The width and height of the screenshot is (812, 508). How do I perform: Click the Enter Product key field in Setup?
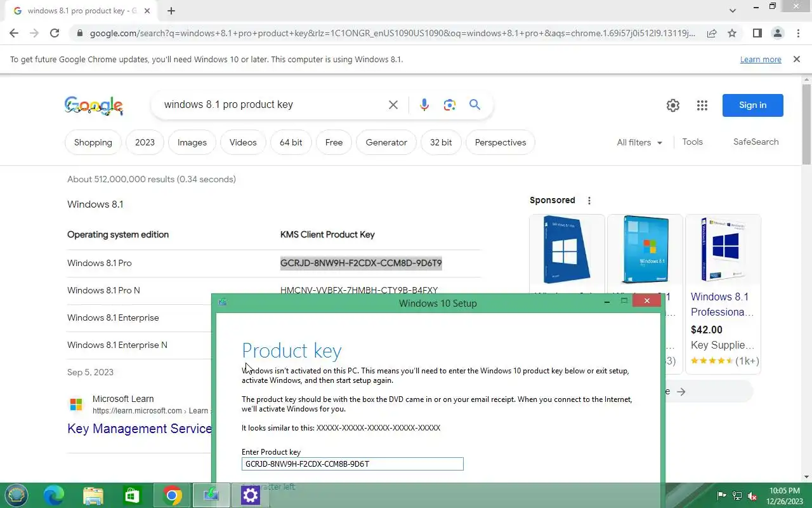coord(352,464)
